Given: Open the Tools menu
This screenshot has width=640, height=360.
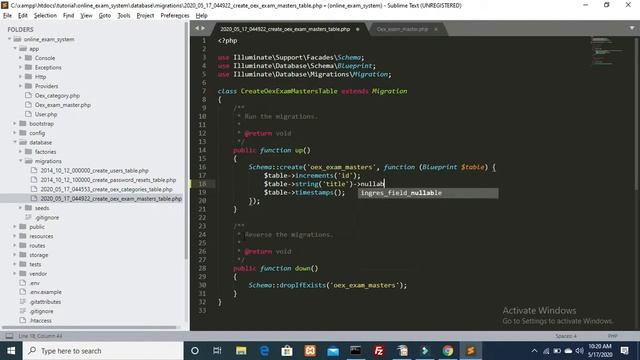Looking at the screenshot, I should tap(124, 16).
